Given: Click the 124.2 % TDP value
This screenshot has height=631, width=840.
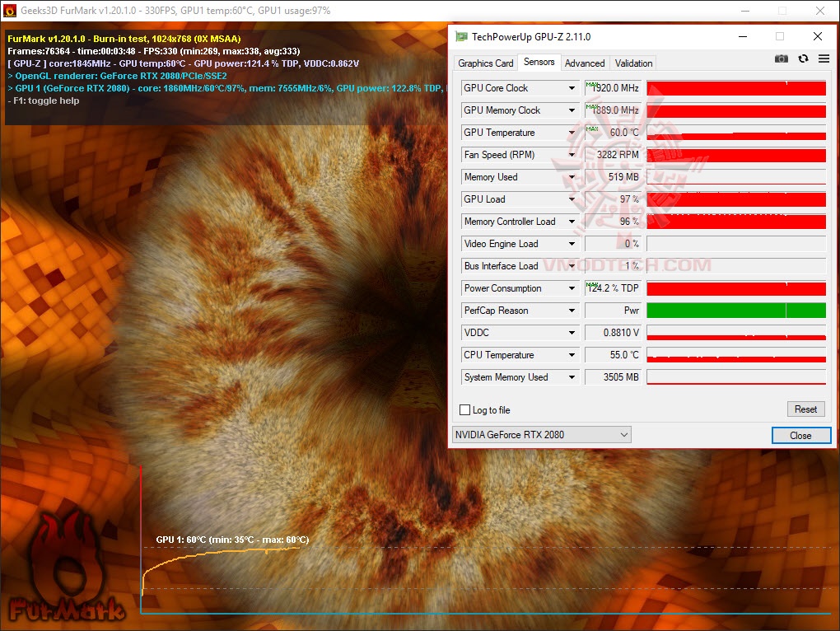Looking at the screenshot, I should 614,288.
